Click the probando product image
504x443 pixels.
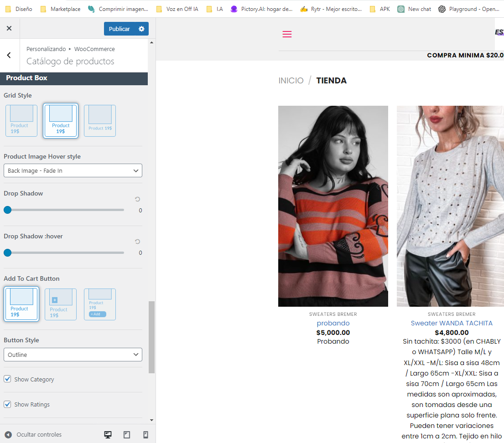[333, 206]
